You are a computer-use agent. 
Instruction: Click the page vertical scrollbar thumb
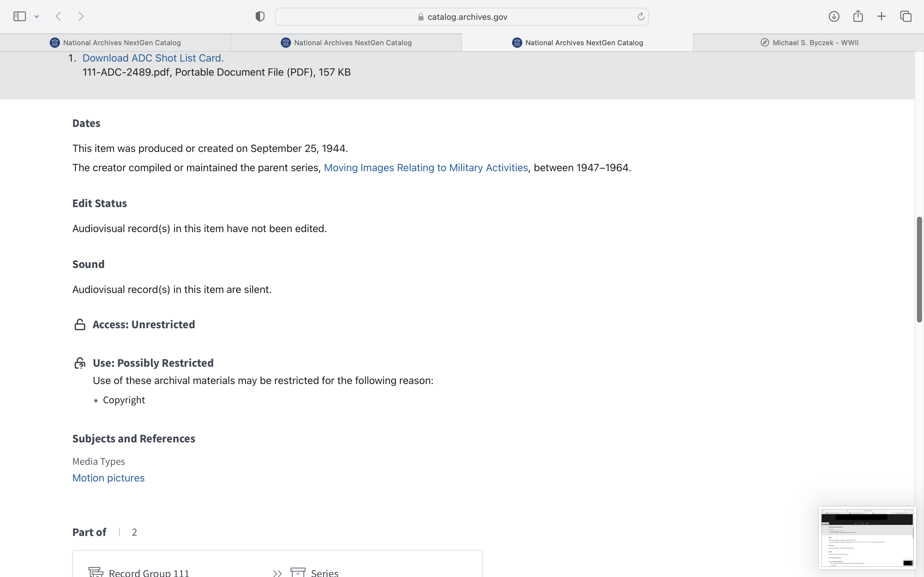[x=919, y=269]
